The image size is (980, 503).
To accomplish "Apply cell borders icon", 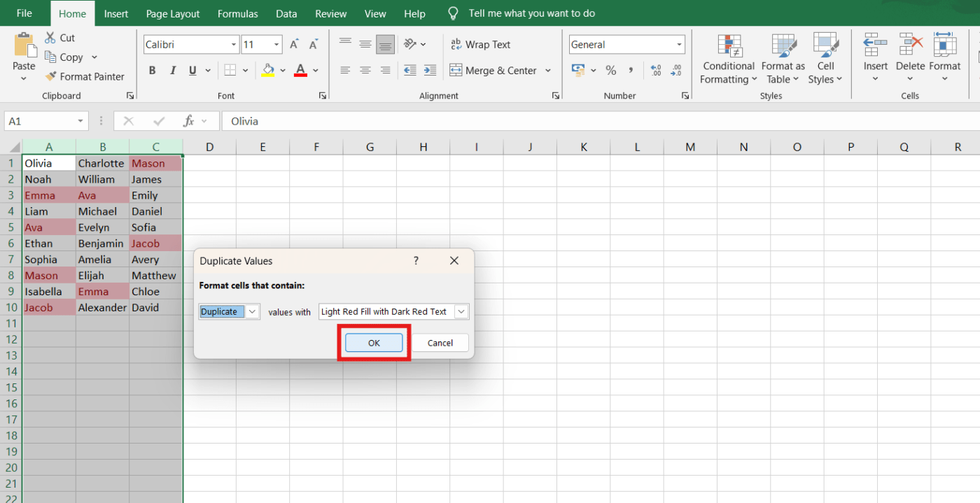I will pyautogui.click(x=230, y=71).
